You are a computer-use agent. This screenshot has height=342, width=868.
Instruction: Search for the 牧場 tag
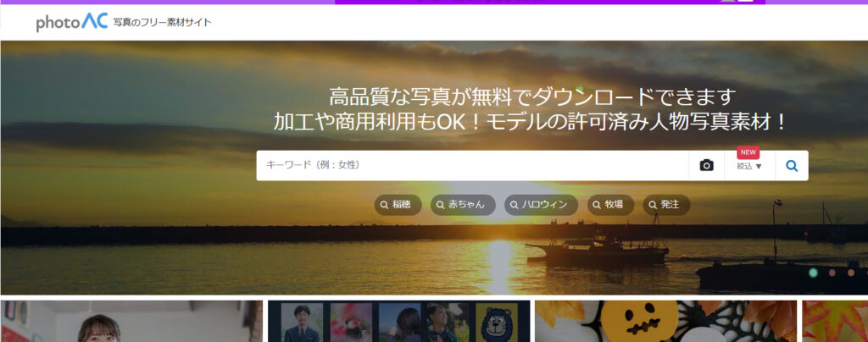coord(610,205)
